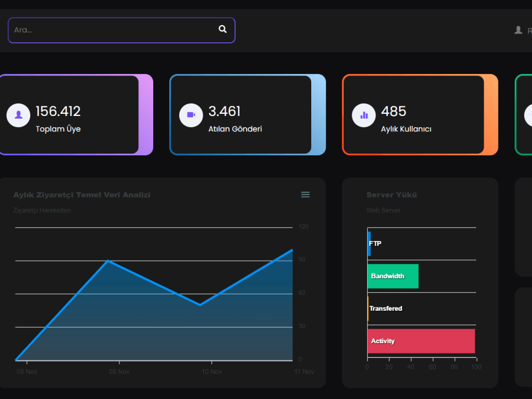Image resolution: width=532 pixels, height=399 pixels.
Task: Click the FTP bar in server chart
Action: click(x=369, y=244)
